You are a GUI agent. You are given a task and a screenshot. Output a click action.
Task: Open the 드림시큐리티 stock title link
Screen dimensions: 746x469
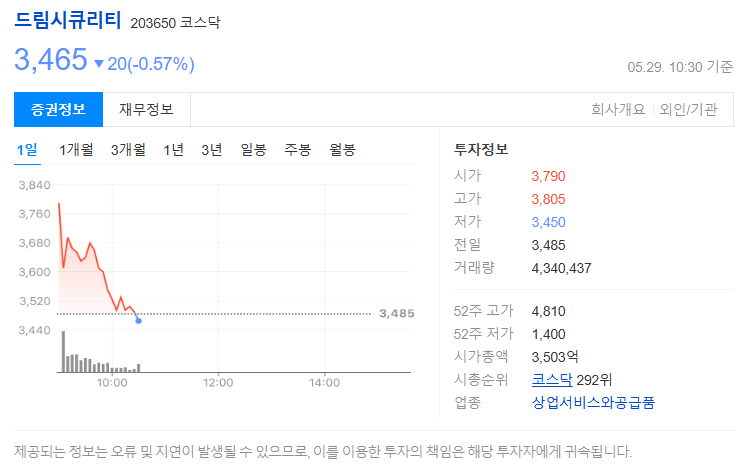tap(68, 21)
